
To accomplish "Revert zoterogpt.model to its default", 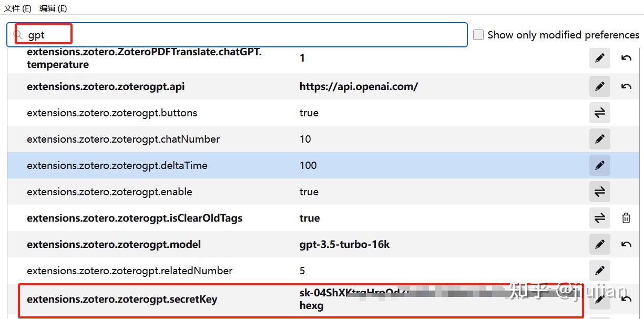I will click(x=626, y=244).
